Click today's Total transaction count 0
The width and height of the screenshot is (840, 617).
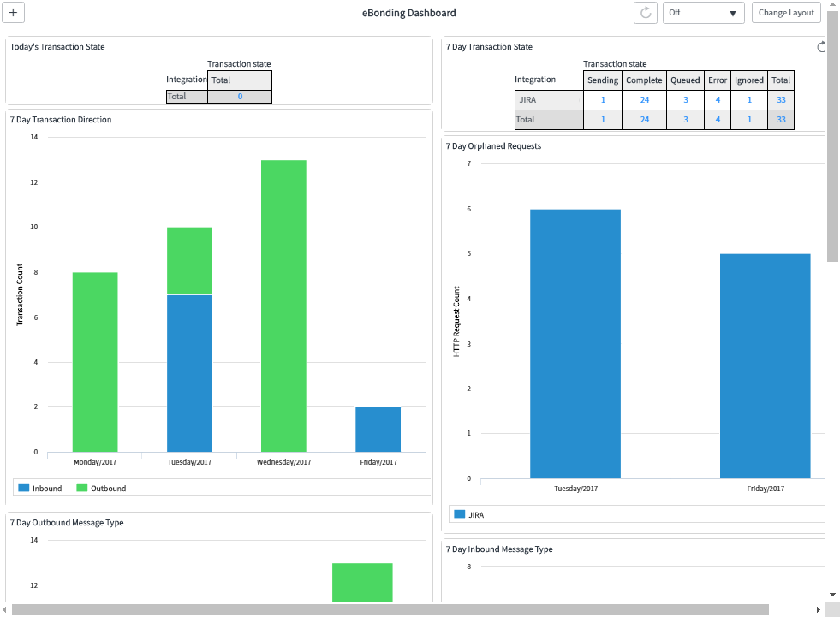click(x=240, y=97)
